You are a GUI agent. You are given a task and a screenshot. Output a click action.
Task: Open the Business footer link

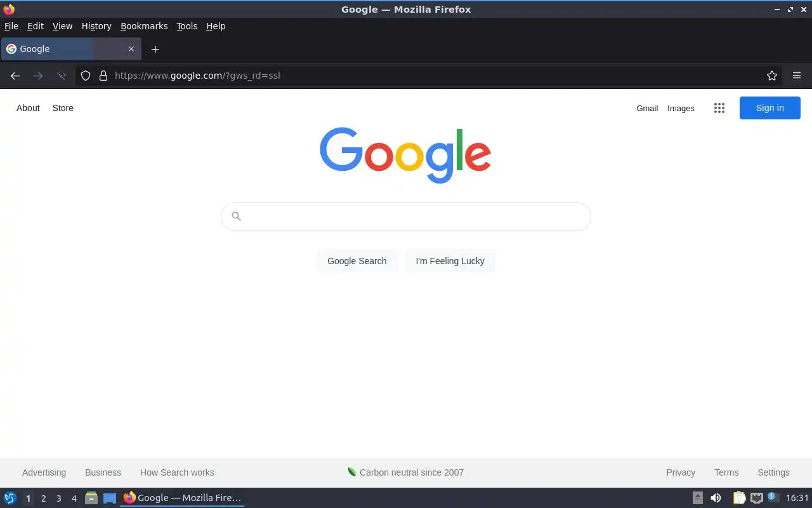pos(103,472)
